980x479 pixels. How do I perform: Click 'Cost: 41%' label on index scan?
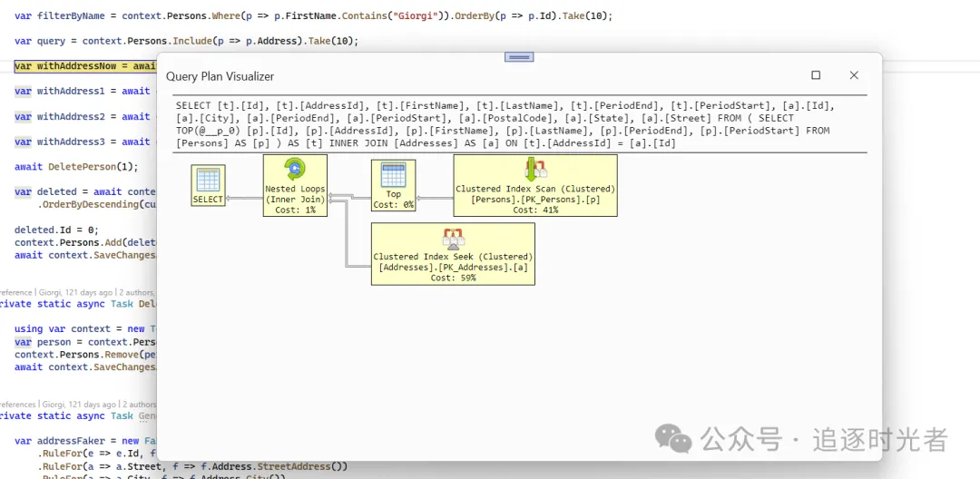point(535,210)
